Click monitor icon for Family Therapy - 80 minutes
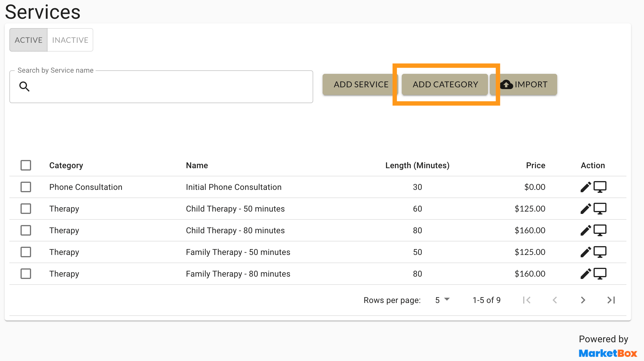Image resolution: width=644 pixels, height=361 pixels. [600, 274]
